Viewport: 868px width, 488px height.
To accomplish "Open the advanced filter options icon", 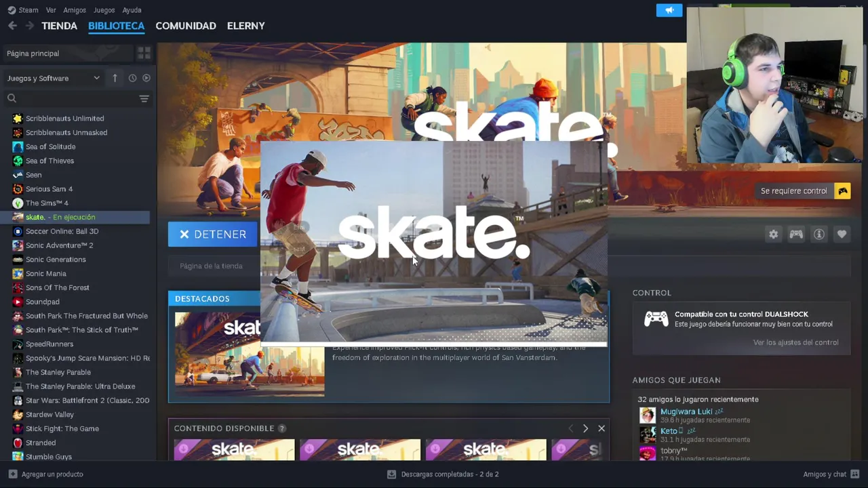I will (144, 99).
